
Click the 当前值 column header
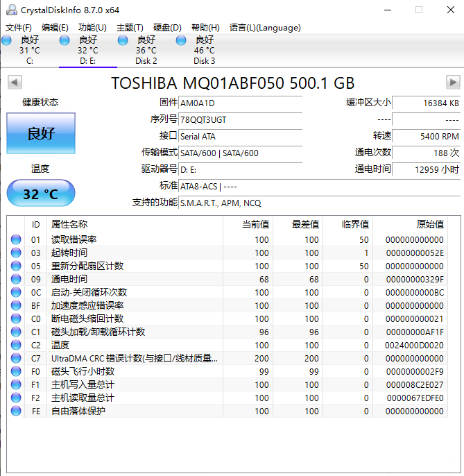click(x=248, y=224)
